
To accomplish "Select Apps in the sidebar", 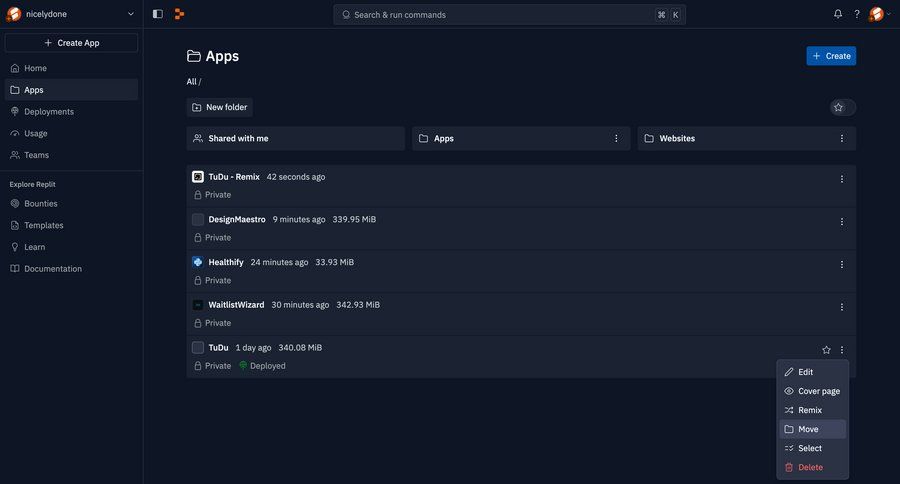I will coord(71,90).
